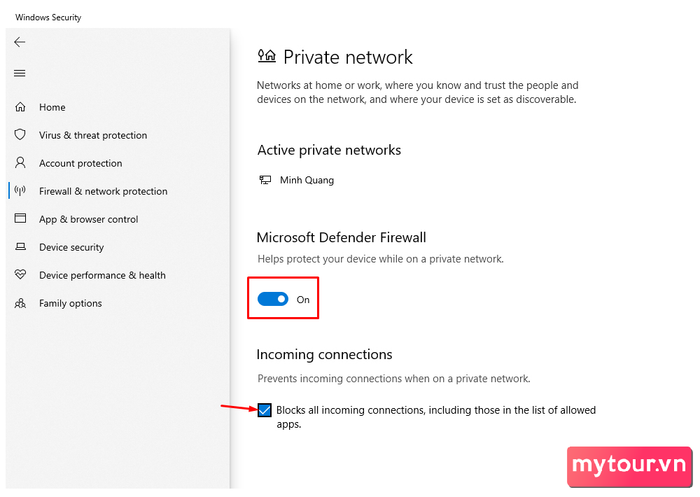
Task: Open the hamburger navigation menu
Action: 20,73
